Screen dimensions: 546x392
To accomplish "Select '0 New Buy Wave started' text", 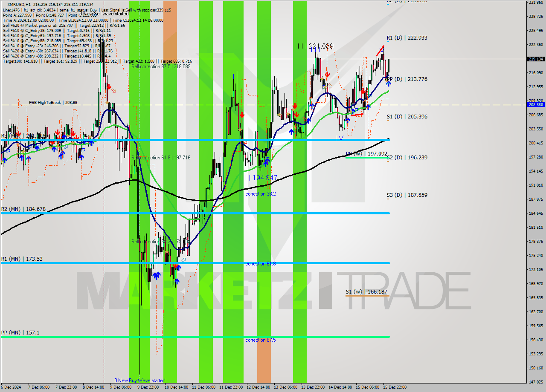I will (x=139, y=380).
